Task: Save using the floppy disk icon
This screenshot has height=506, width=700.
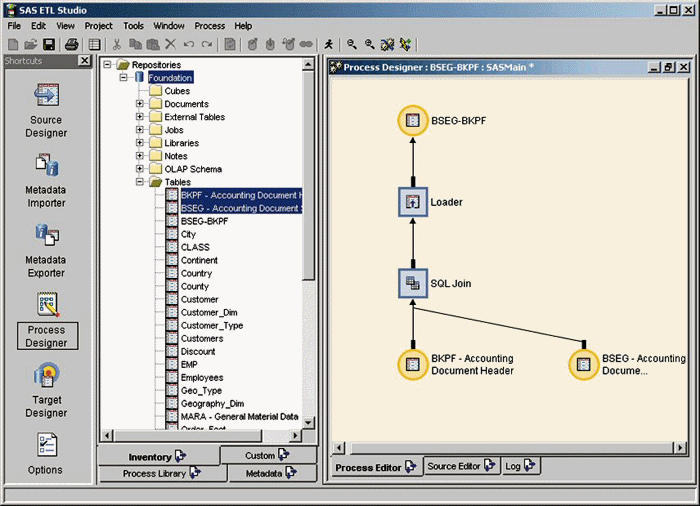Action: point(49,44)
